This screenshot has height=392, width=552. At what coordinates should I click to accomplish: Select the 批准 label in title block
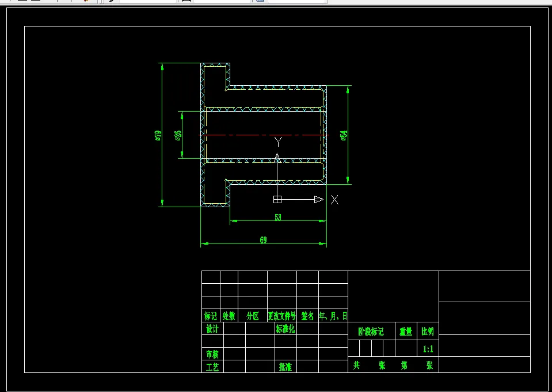285,367
